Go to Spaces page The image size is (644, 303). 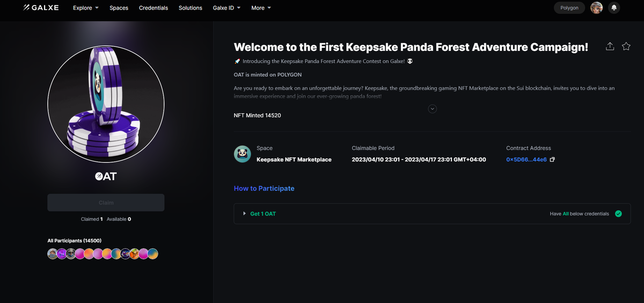pyautogui.click(x=119, y=8)
